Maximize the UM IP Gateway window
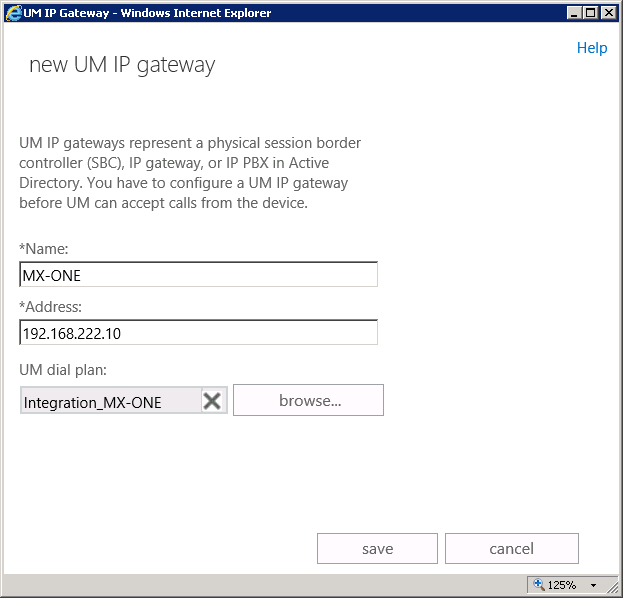This screenshot has width=623, height=598. 591,13
